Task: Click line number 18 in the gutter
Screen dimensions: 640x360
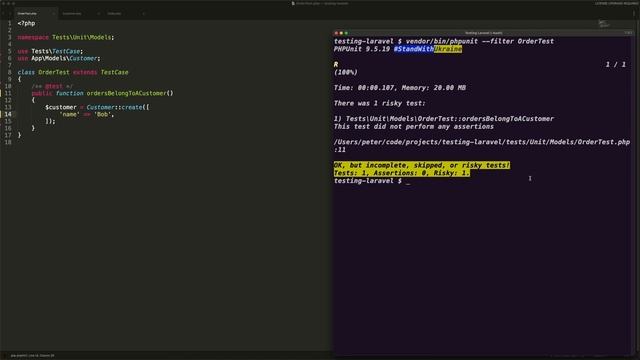Action: click(x=8, y=142)
